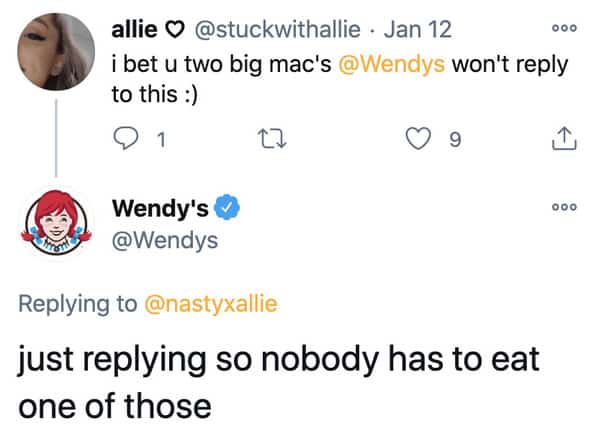
Task: Click the Wendy's display name
Action: [160, 208]
